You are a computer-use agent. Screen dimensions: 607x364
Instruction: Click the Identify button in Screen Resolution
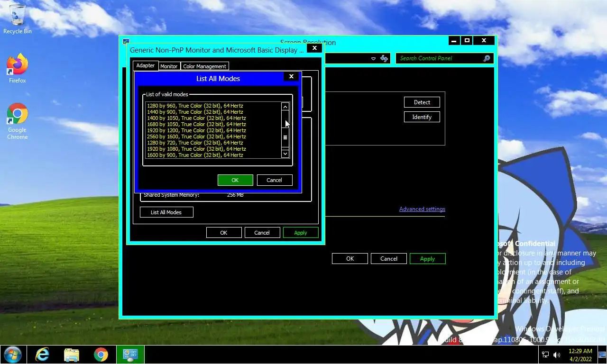[422, 117]
